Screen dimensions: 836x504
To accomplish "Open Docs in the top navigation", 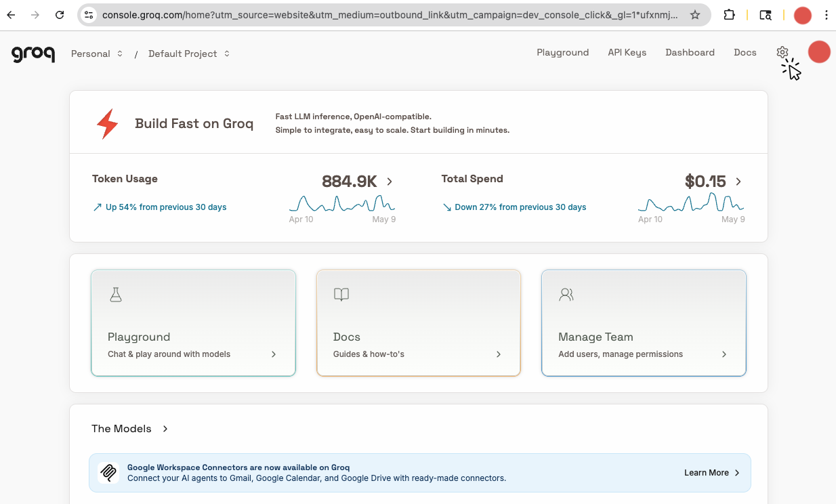I will click(x=745, y=52).
